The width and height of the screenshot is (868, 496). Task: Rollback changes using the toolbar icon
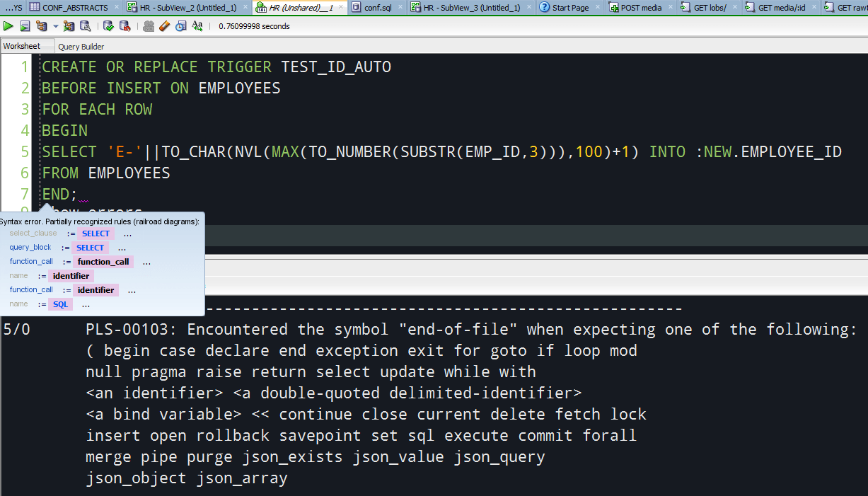click(125, 25)
